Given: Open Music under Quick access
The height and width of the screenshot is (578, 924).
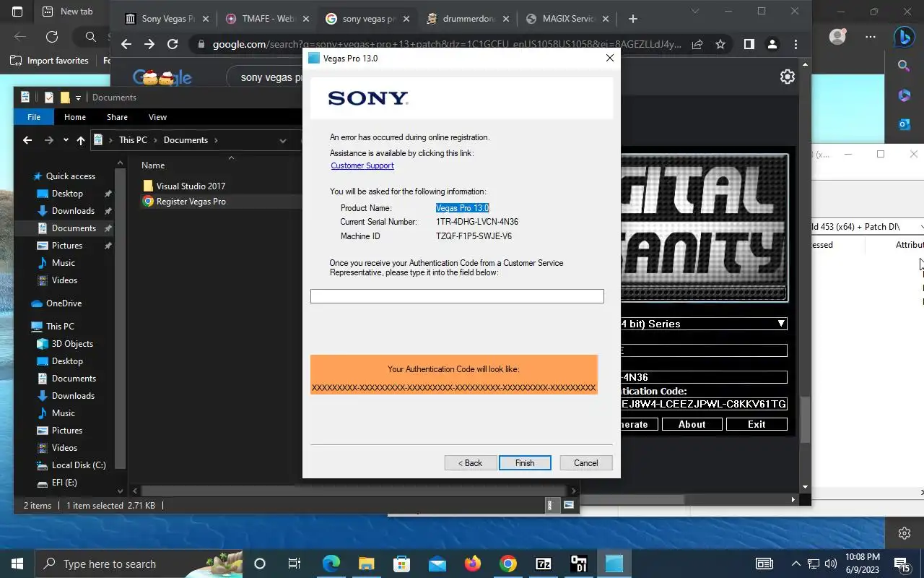Looking at the screenshot, I should pyautogui.click(x=64, y=263).
